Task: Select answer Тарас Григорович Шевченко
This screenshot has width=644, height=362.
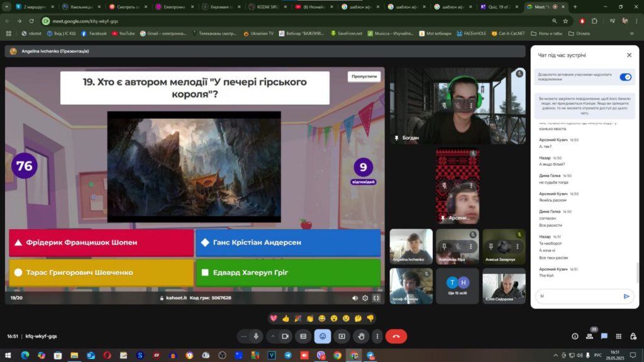Action: tap(101, 273)
